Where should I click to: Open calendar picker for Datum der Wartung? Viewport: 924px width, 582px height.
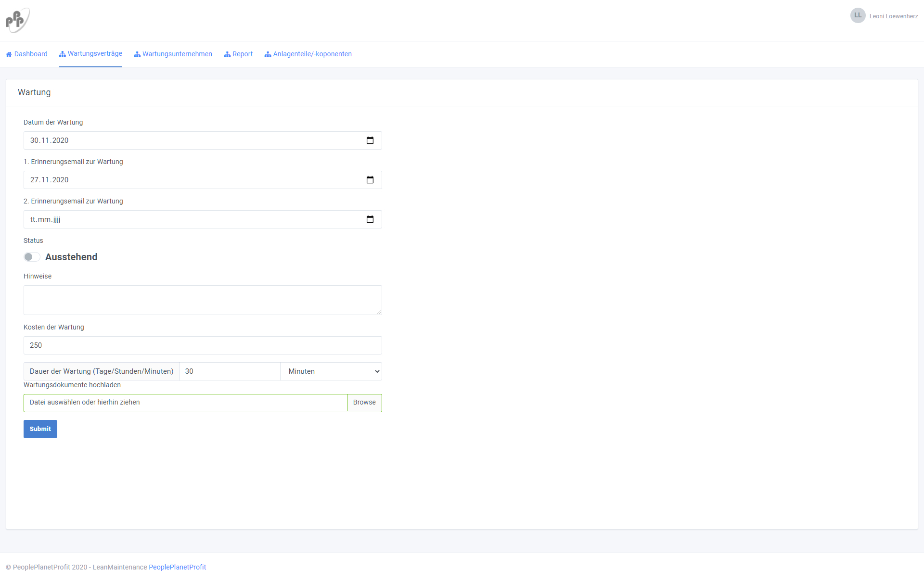(370, 140)
